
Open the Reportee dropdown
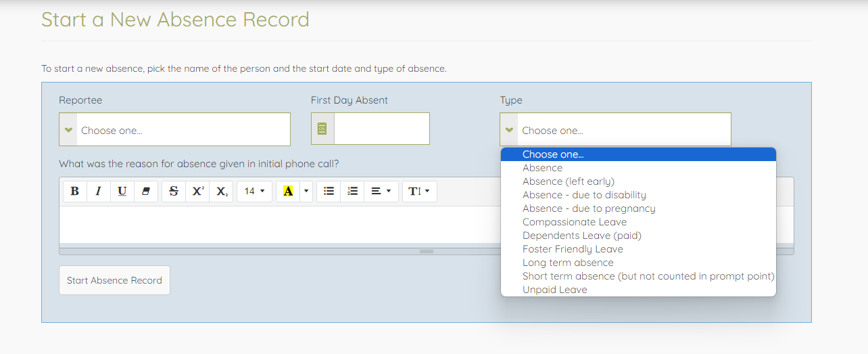[x=174, y=130]
